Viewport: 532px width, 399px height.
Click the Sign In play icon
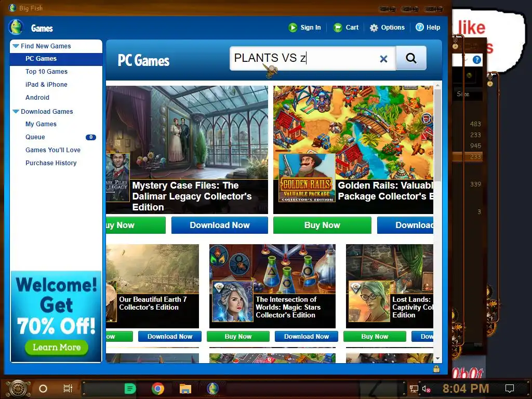pos(292,28)
